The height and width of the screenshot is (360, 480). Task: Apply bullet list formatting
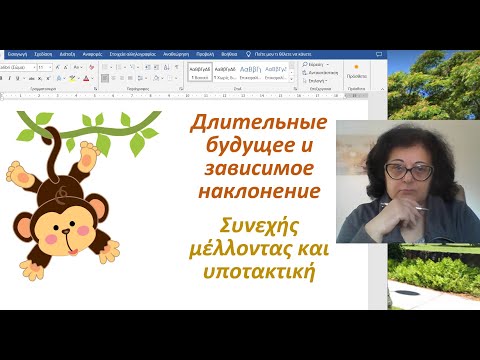[x=105, y=67]
